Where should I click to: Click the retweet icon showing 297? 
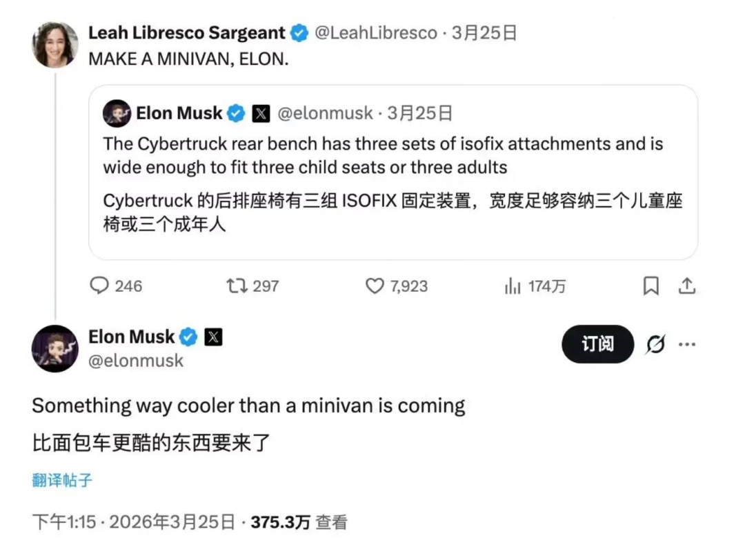tap(237, 286)
